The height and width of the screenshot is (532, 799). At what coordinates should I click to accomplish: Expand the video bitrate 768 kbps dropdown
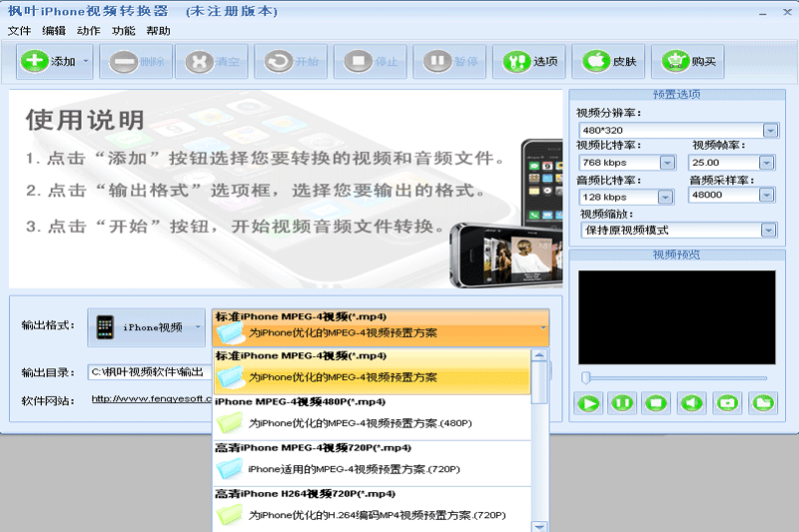point(667,163)
